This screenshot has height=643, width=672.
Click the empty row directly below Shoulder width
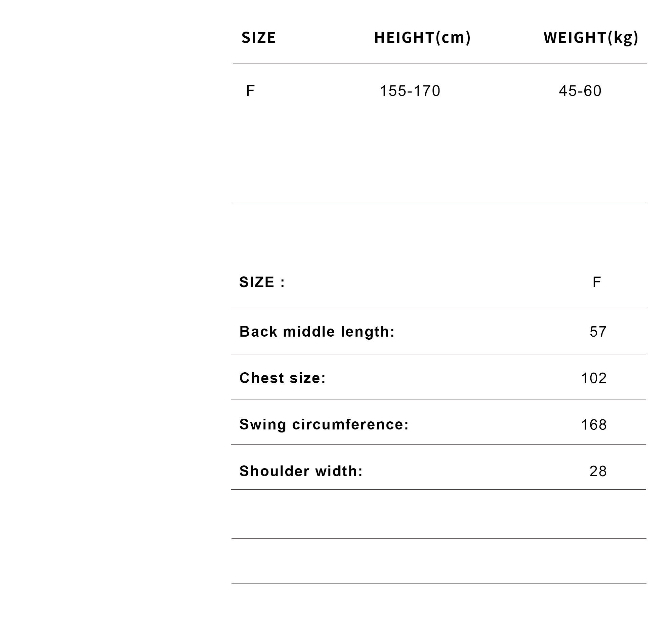(438, 514)
